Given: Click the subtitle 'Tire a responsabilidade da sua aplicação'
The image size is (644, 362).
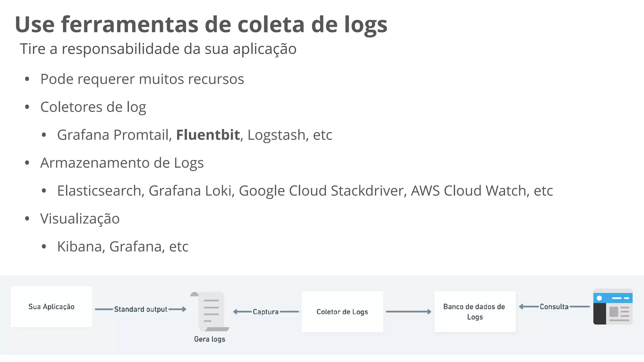Looking at the screenshot, I should tap(158, 49).
